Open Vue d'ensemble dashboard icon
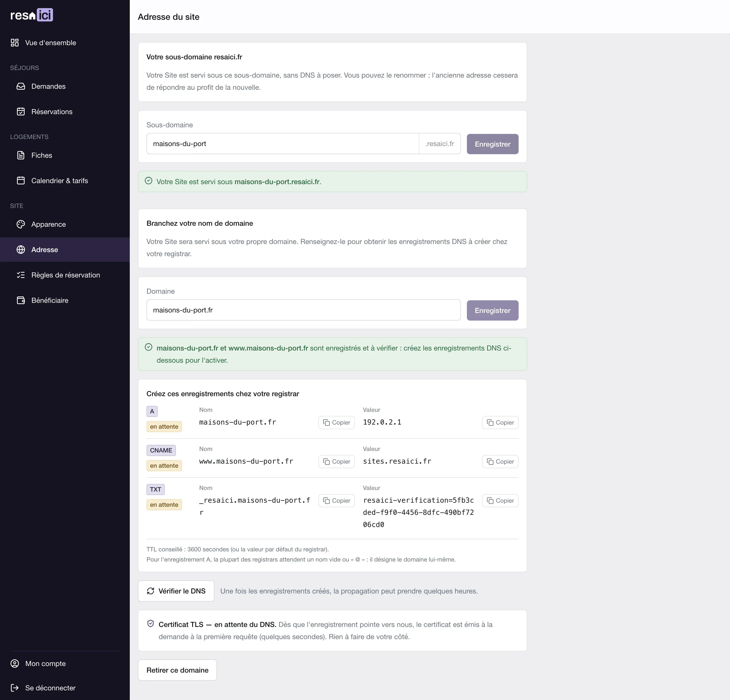 click(x=14, y=43)
